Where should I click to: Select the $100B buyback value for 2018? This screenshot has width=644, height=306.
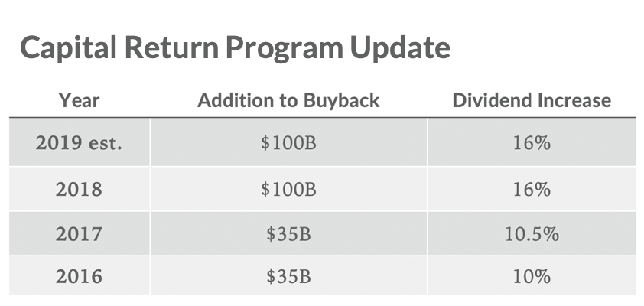point(288,190)
